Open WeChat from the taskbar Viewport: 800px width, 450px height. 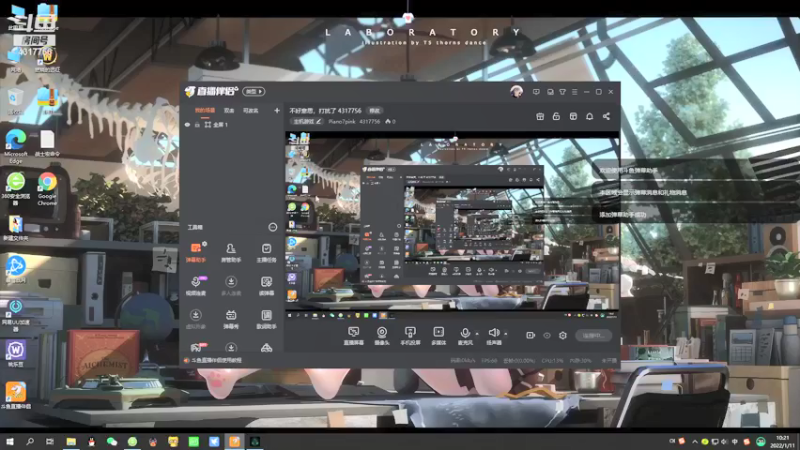coord(112,441)
